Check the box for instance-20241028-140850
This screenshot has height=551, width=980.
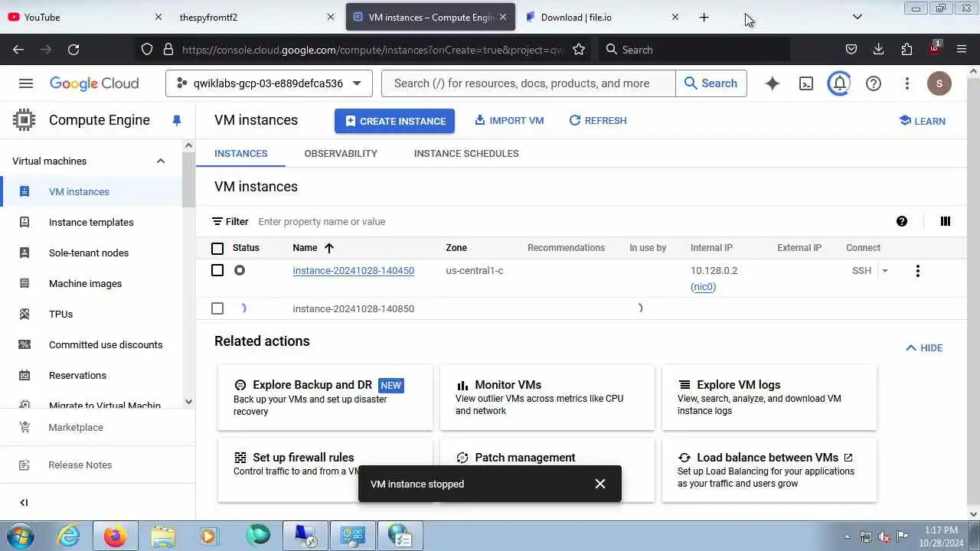tap(217, 308)
